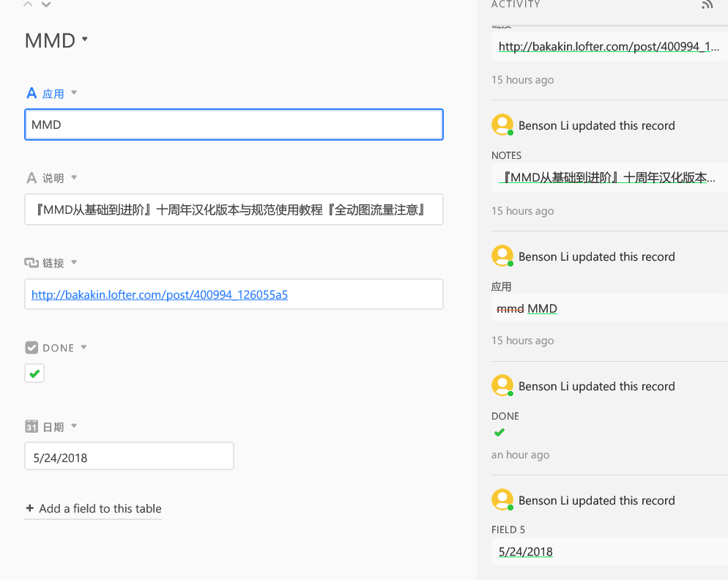Click Benson Li avatar above FIELD 5 update

point(502,499)
